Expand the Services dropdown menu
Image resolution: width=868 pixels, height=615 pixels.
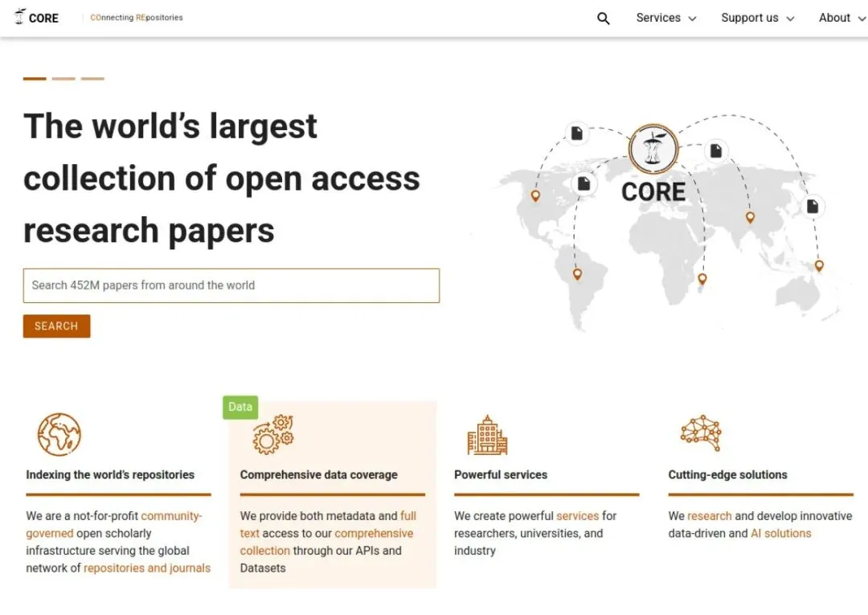(666, 18)
